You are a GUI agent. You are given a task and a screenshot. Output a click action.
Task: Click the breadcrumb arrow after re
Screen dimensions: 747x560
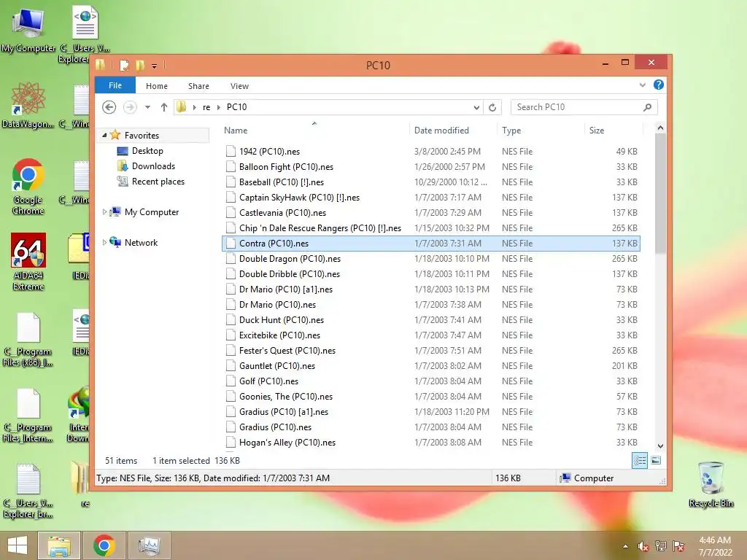219,108
